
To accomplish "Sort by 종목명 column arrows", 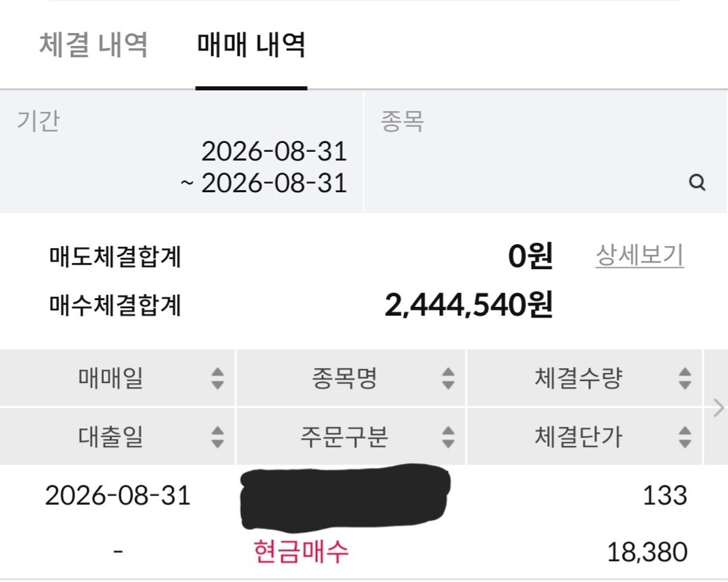I will coord(448,378).
